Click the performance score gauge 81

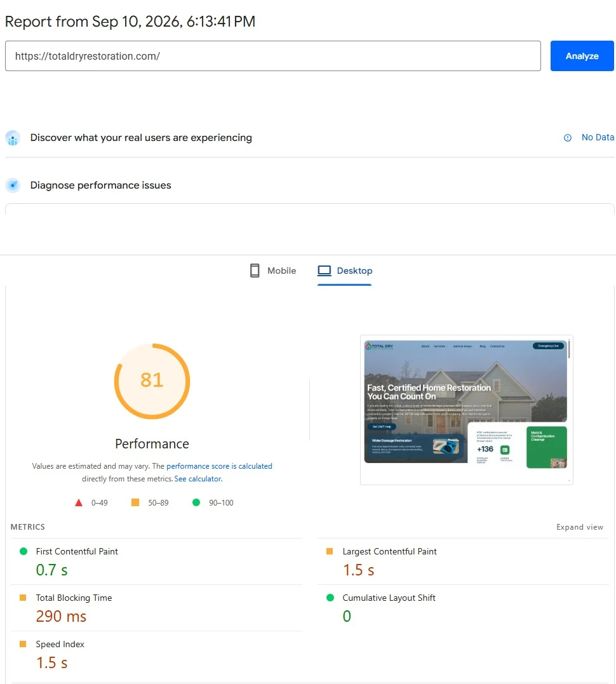pos(152,381)
